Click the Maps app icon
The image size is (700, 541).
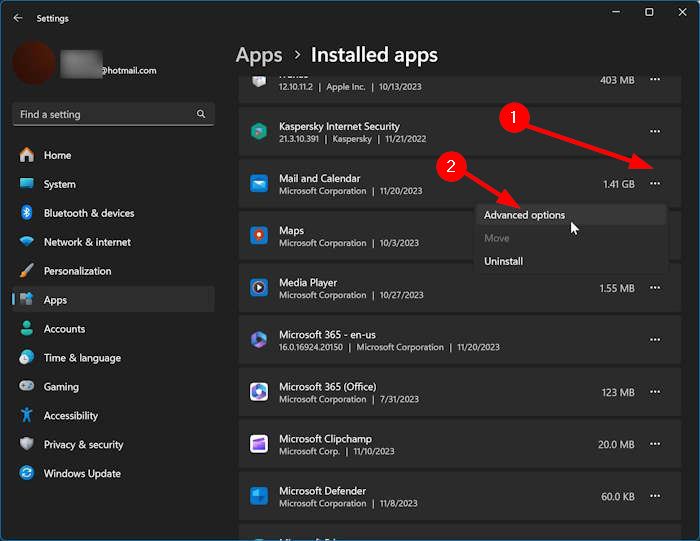tap(259, 236)
